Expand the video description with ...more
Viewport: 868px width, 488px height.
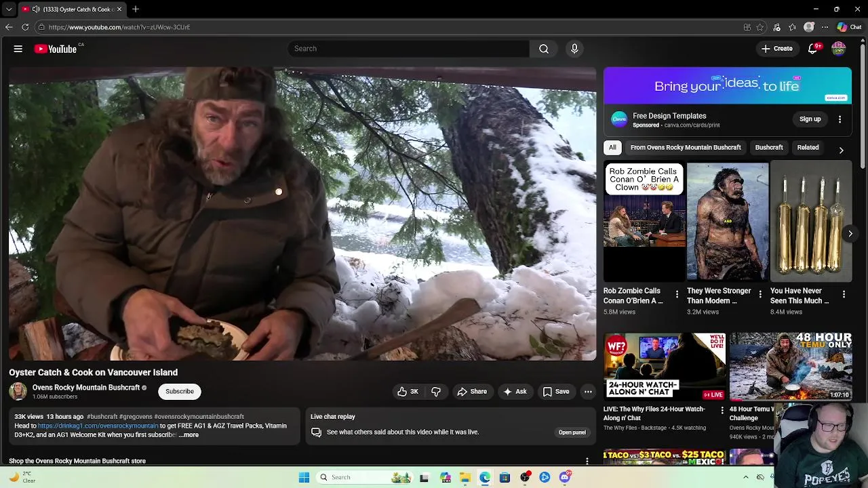189,435
